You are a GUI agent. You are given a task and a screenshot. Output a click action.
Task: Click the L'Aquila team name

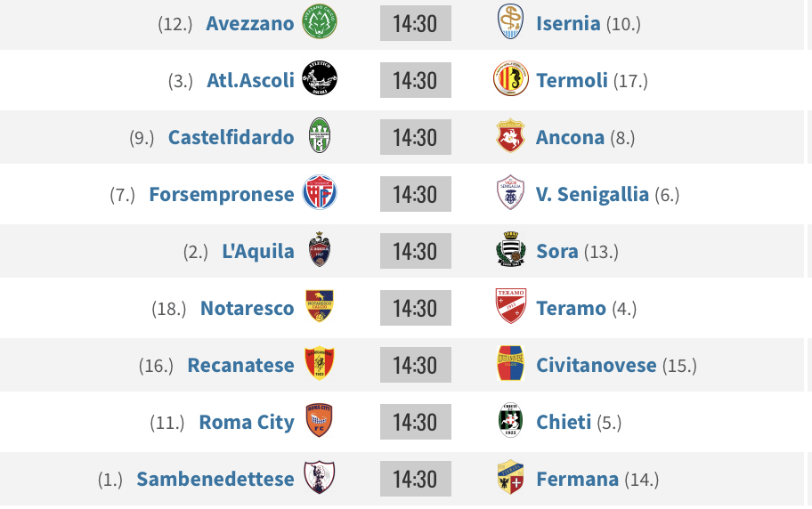[x=258, y=251]
